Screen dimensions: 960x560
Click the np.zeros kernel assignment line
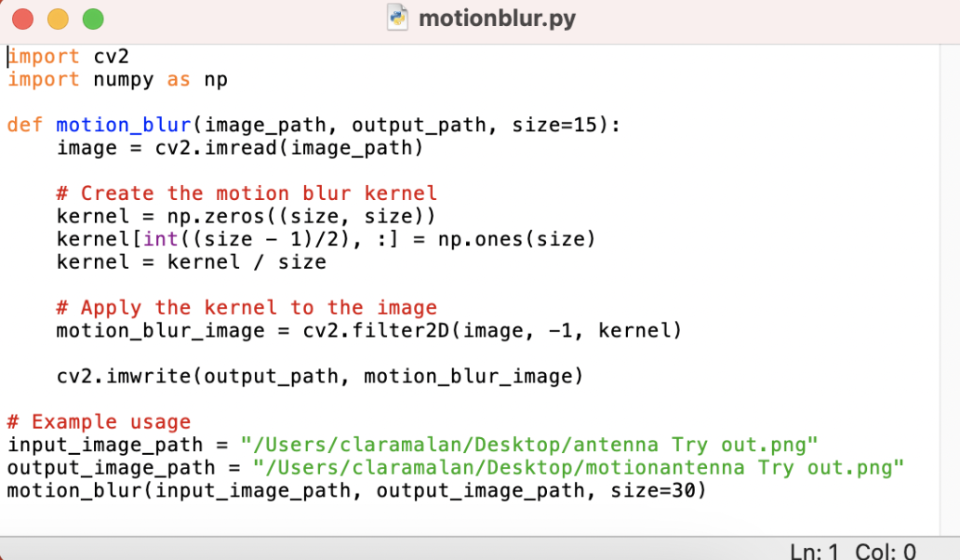(x=246, y=216)
